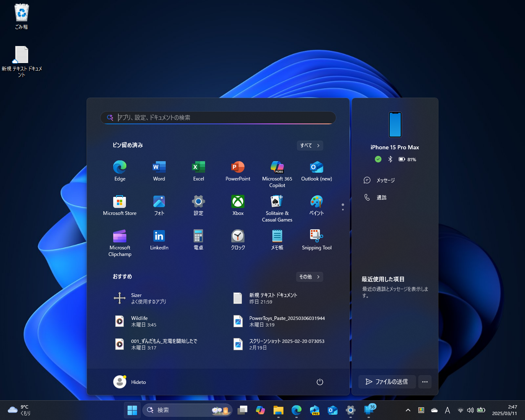This screenshot has height=420, width=525.
Task: Launch PowerPoint from Start menu
Action: coord(238,171)
